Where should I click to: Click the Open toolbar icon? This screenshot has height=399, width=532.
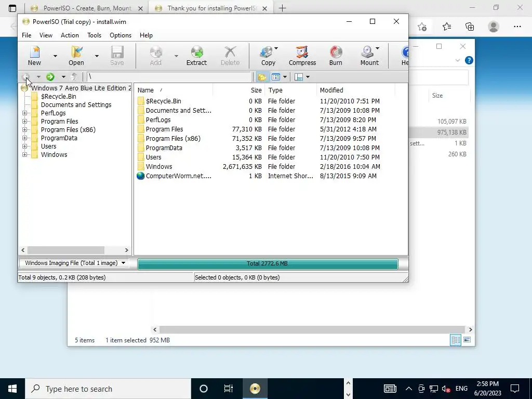pyautogui.click(x=76, y=56)
